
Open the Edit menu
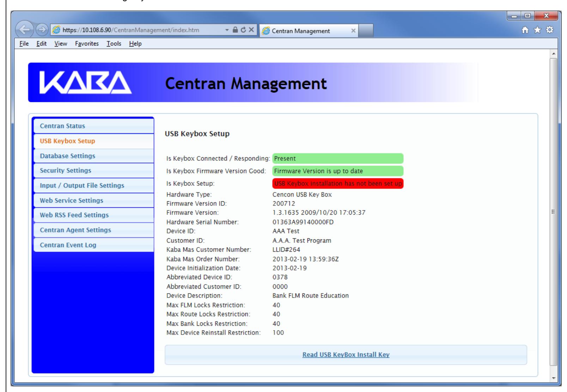(x=42, y=44)
